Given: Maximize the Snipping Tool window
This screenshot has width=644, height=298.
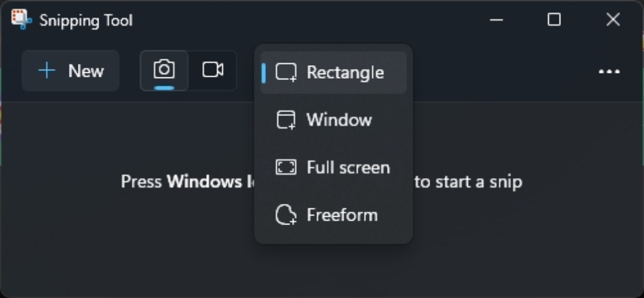Looking at the screenshot, I should pyautogui.click(x=554, y=19).
